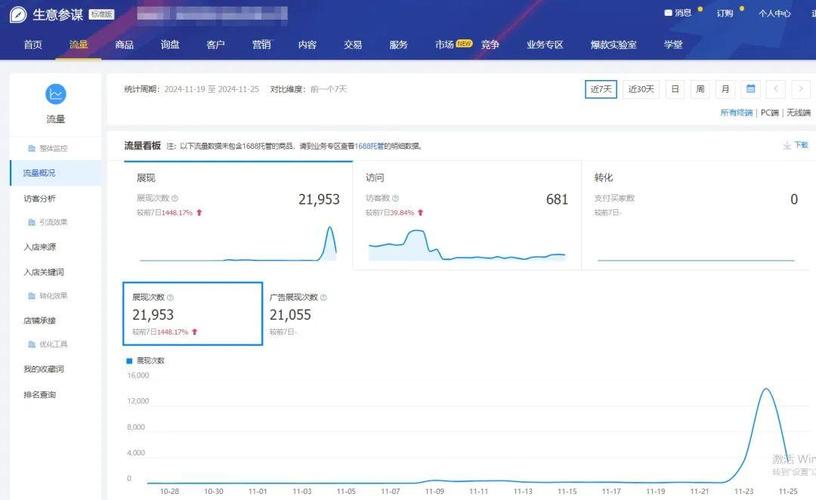This screenshot has width=816, height=500.
Task: Open the 流量 nav tab
Action: (x=79, y=45)
